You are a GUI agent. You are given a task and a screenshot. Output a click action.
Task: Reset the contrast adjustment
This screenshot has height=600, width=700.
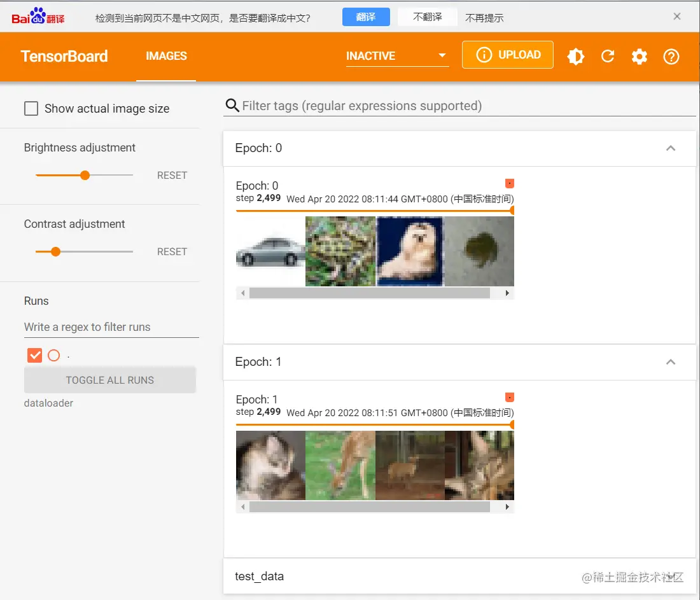(172, 252)
